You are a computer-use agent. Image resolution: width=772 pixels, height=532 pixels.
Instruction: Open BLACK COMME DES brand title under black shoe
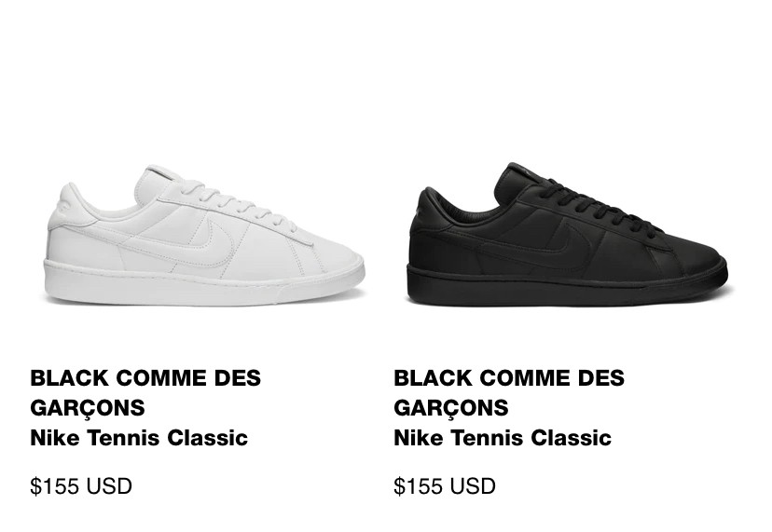(509, 378)
